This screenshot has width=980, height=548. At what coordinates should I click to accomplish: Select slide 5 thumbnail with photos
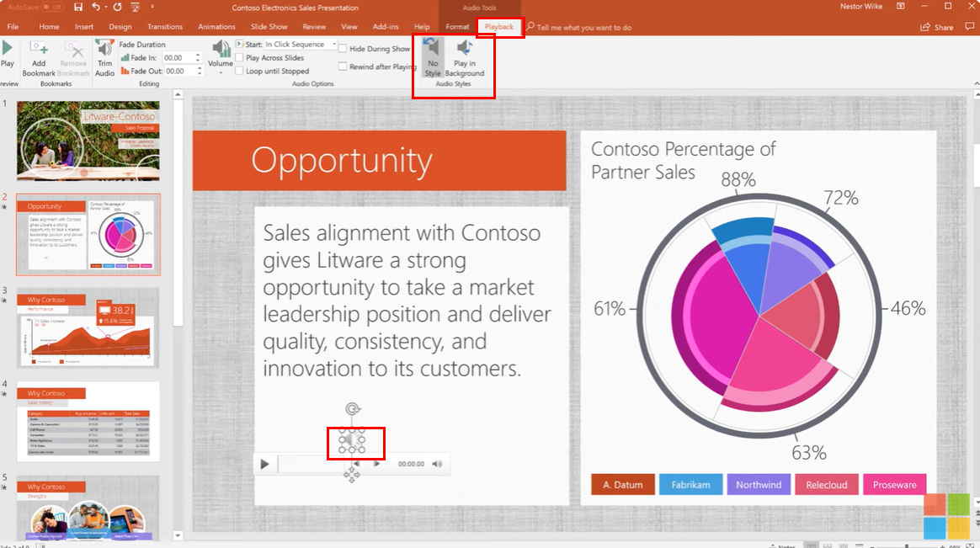coord(88,508)
